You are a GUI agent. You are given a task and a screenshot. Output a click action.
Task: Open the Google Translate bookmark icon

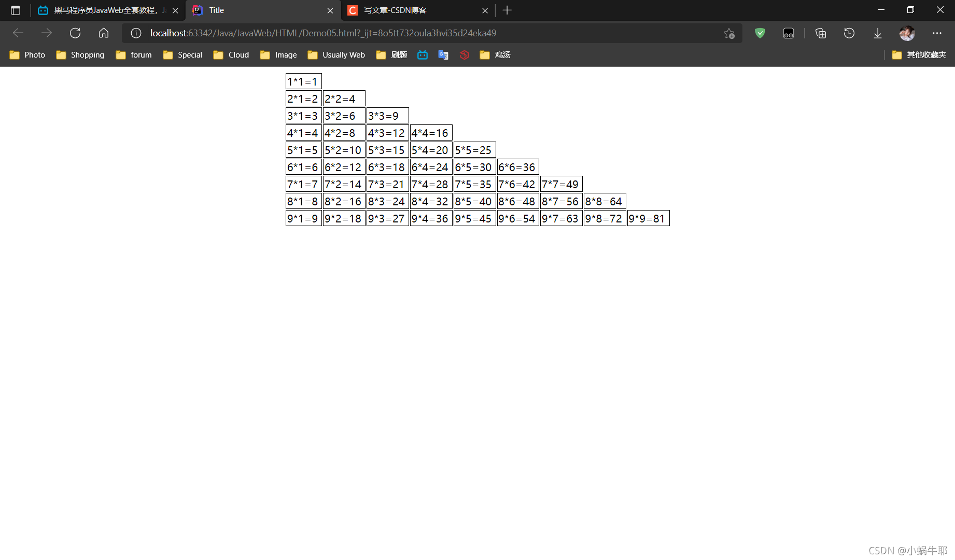[443, 55]
